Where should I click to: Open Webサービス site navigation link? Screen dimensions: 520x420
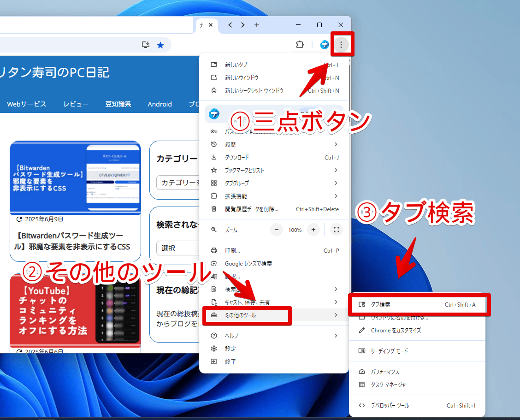point(27,104)
